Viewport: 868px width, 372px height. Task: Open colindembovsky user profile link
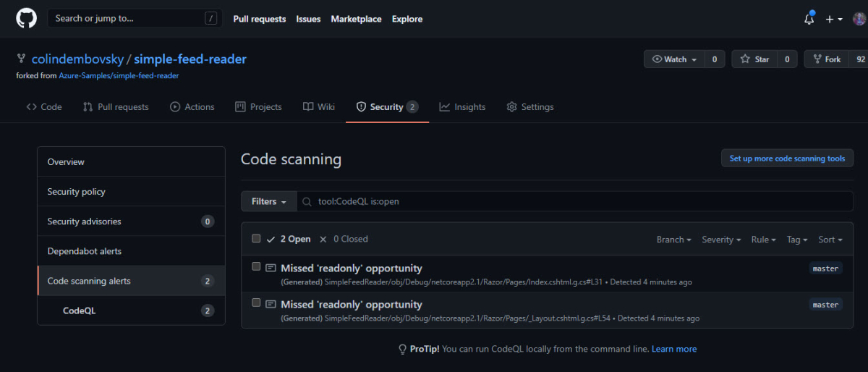point(78,59)
